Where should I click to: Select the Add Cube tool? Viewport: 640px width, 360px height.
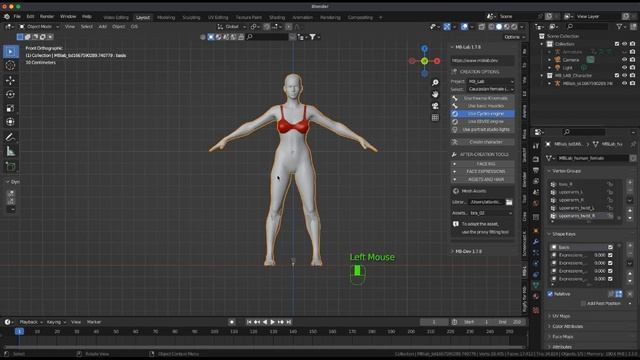[11, 166]
